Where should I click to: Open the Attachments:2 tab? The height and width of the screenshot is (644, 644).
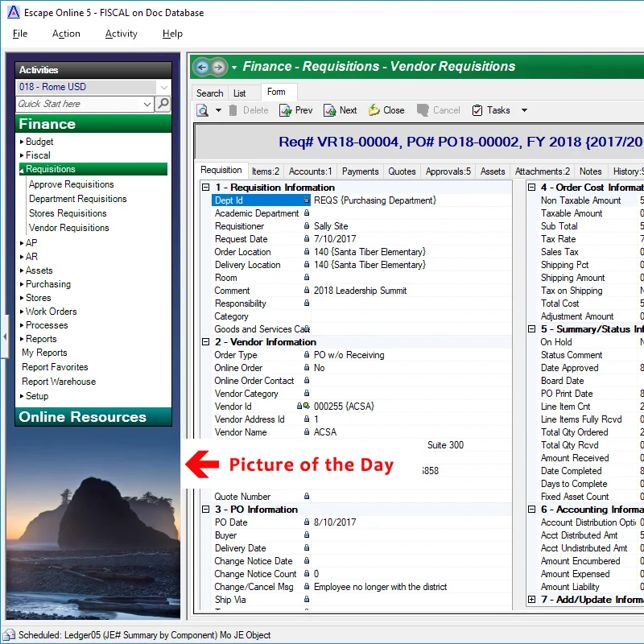pos(542,171)
